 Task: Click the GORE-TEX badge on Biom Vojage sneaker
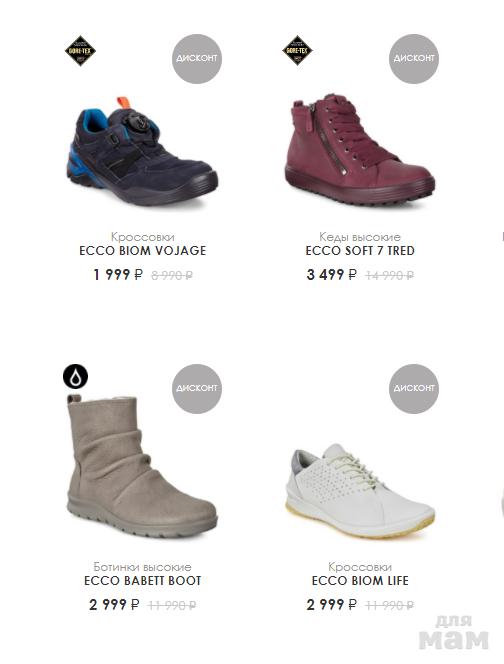(x=80, y=51)
